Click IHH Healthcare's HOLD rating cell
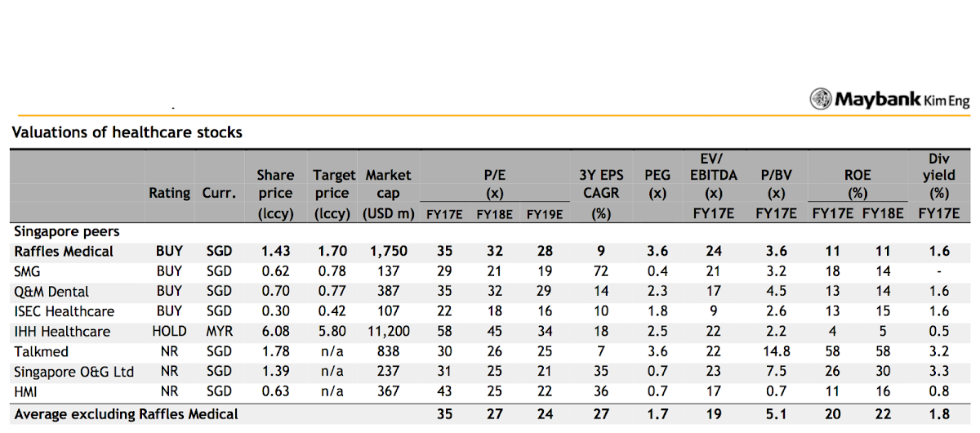 [x=169, y=332]
